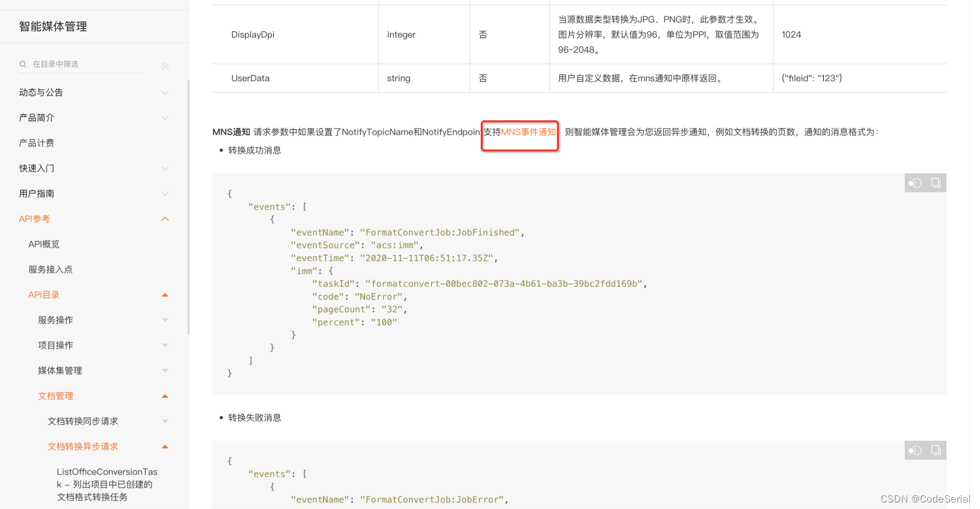The height and width of the screenshot is (509, 980).
Task: Open 产品简介 menu entry
Action: (37, 118)
